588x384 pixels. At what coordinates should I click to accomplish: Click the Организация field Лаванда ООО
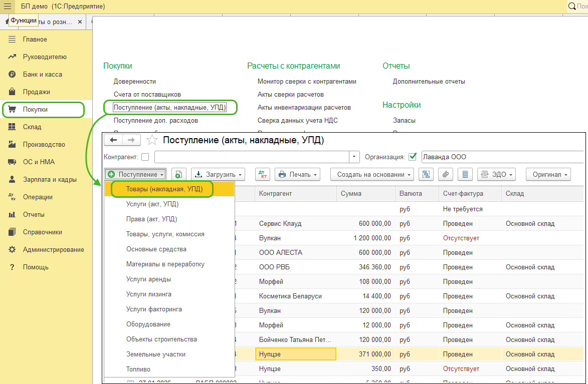click(x=502, y=157)
